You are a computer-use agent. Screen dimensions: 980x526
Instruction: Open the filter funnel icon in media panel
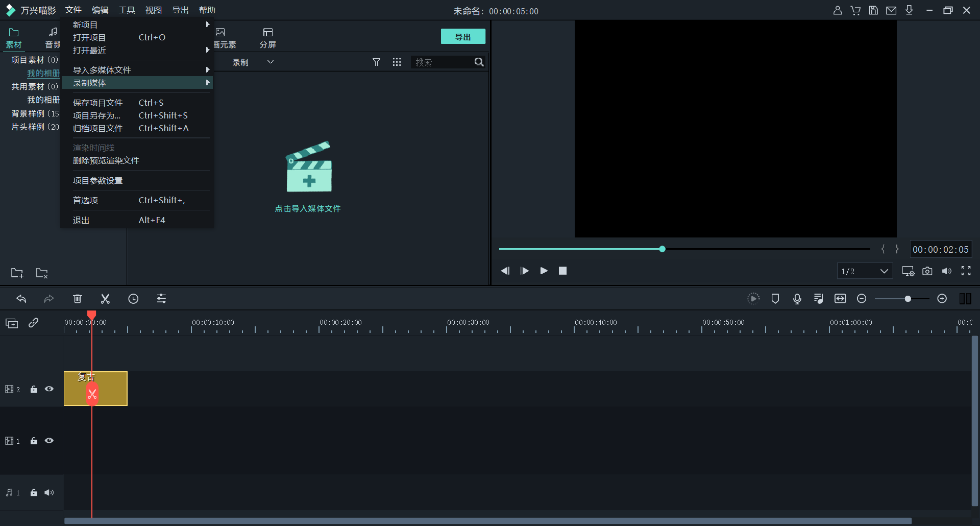[376, 62]
